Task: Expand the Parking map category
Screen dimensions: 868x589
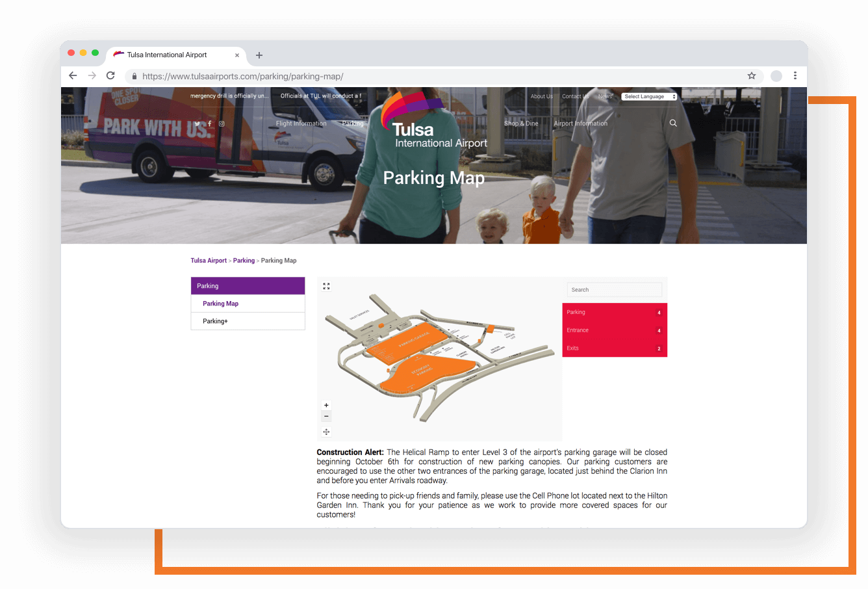Action: click(615, 312)
